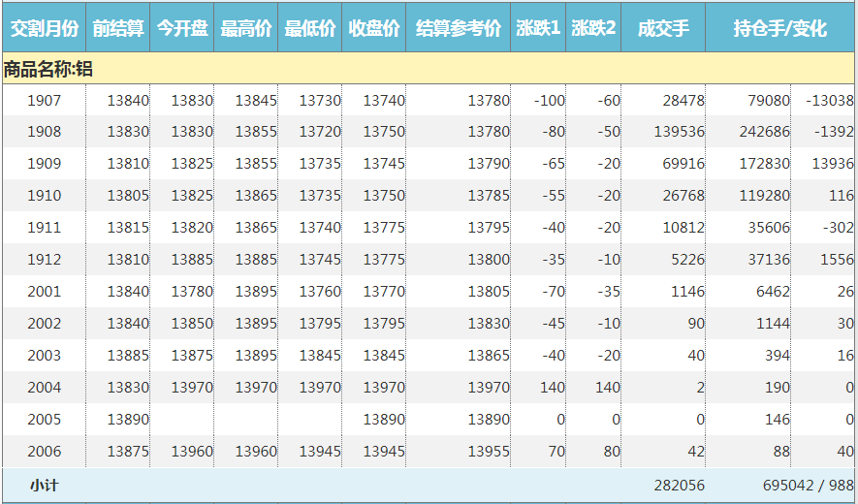Image resolution: width=858 pixels, height=504 pixels.
Task: Select the 1907 delivery month cell
Action: [x=44, y=100]
